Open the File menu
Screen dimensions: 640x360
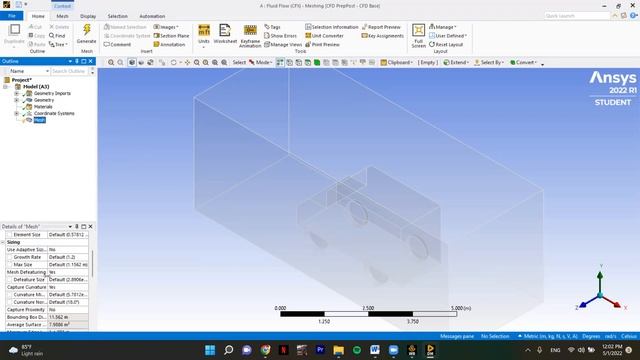coord(12,16)
